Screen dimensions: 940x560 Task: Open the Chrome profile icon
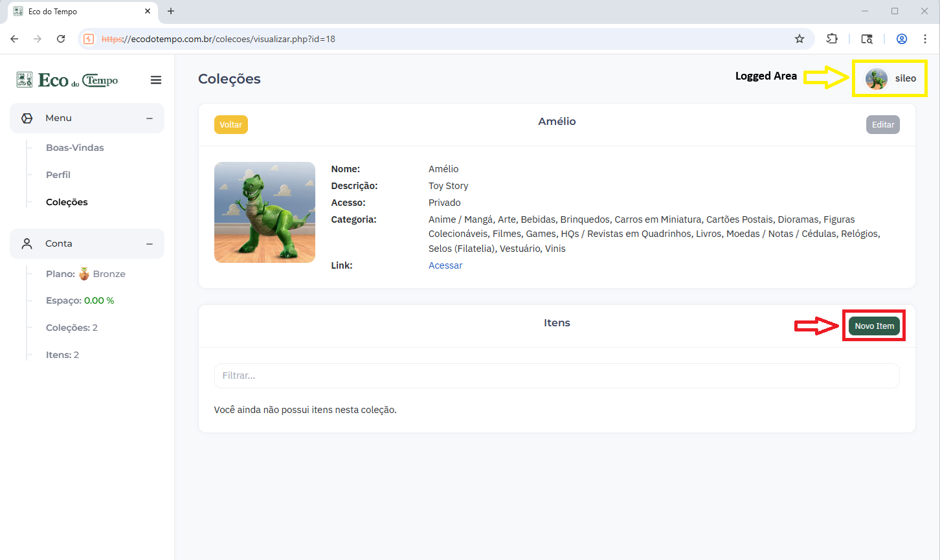click(x=902, y=39)
